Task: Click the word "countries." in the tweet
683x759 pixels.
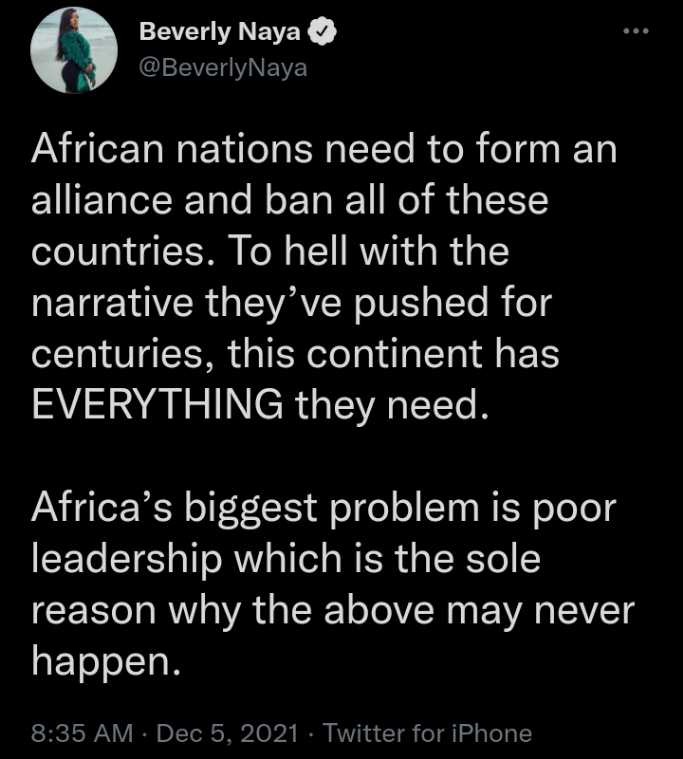Action: coord(118,254)
